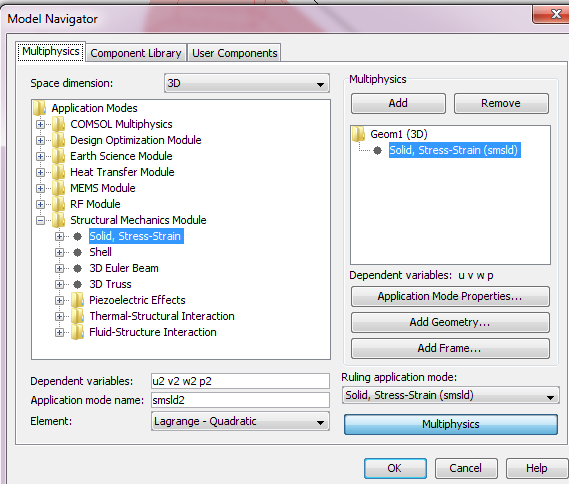Click the MEMS Module folder icon
Screen dimensions: 569x484
58,188
